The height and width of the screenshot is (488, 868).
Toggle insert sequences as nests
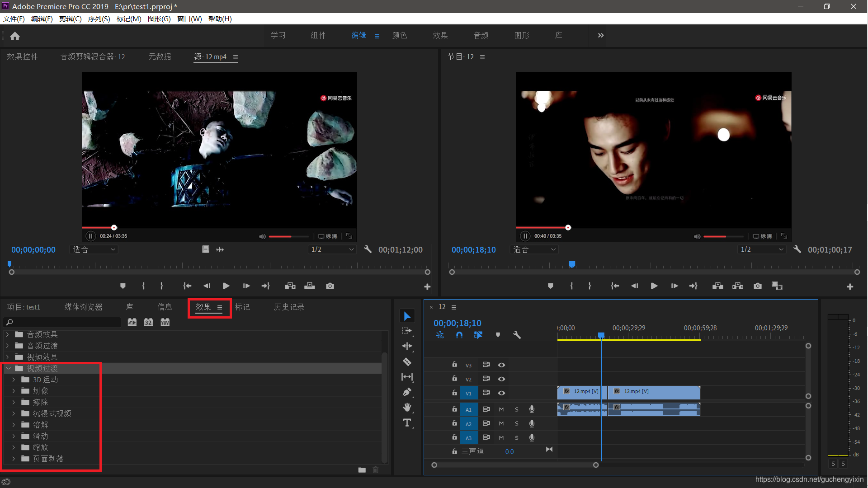(x=440, y=335)
